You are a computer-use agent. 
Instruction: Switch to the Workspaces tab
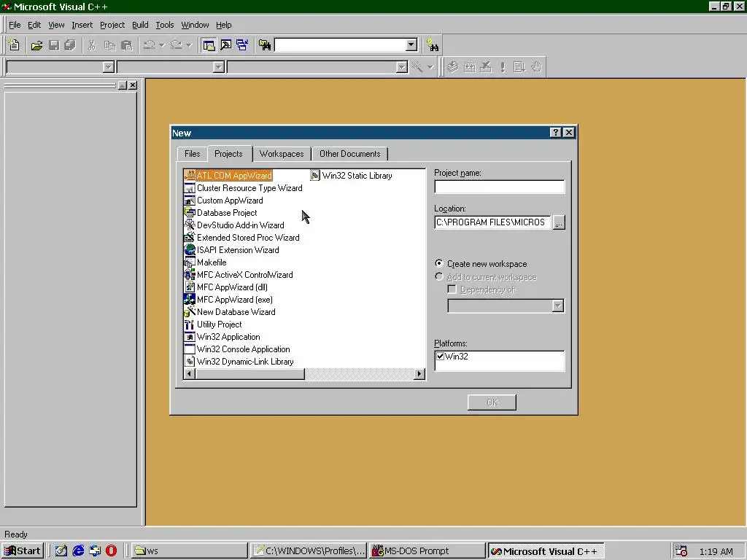(x=282, y=154)
